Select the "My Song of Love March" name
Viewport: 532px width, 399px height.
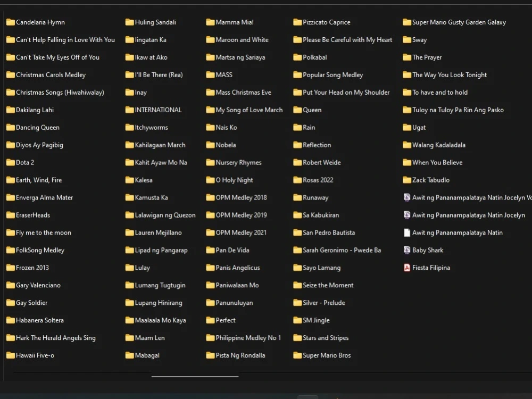[249, 110]
